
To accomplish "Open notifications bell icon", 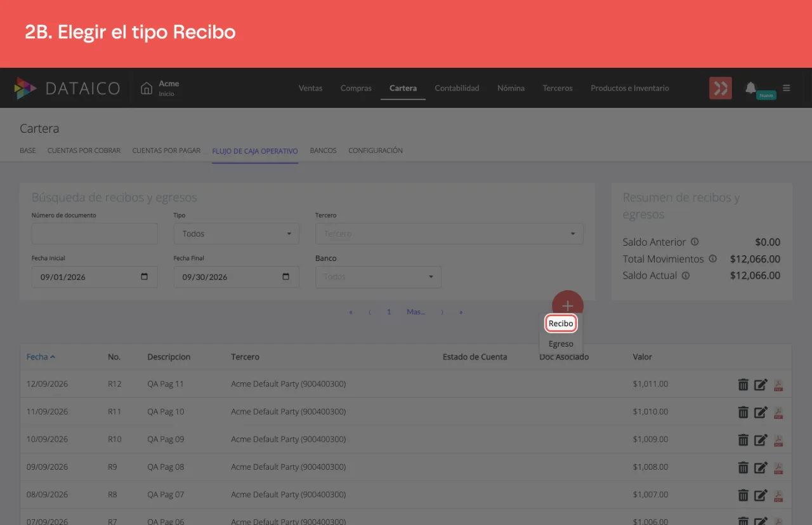I will pos(750,88).
